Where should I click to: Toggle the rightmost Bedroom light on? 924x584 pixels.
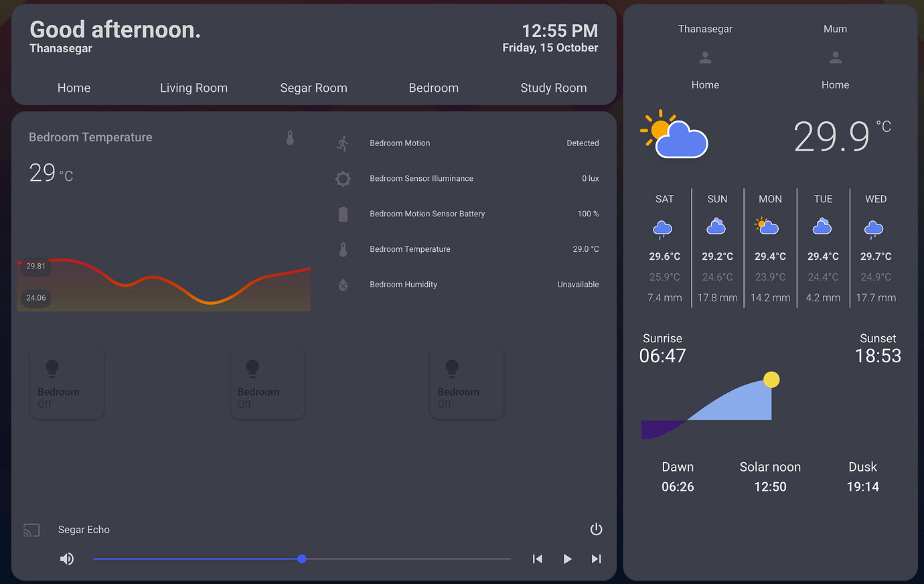tap(467, 382)
